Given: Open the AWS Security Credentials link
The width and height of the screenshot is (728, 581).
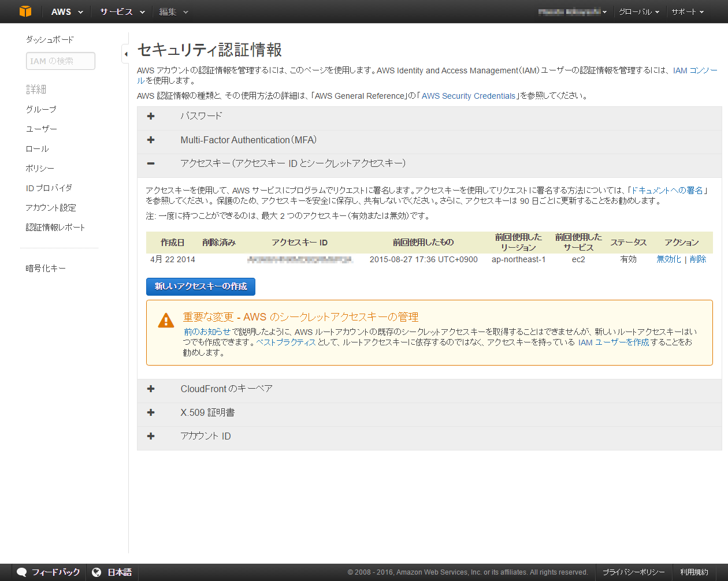Looking at the screenshot, I should [x=469, y=96].
